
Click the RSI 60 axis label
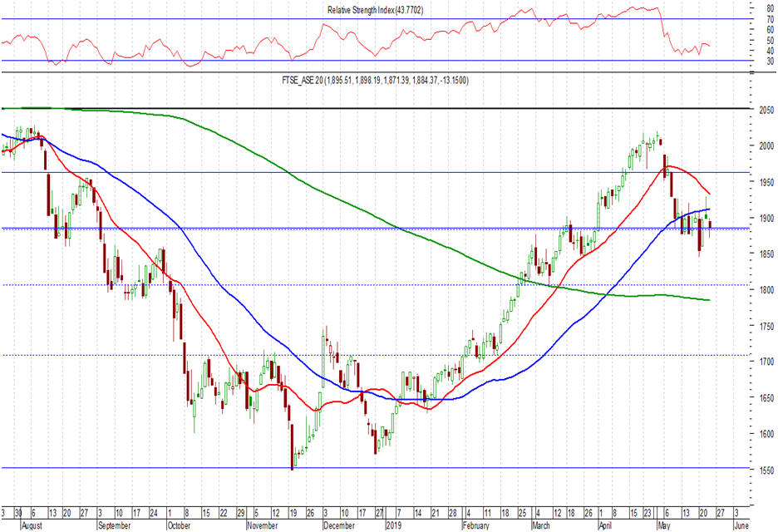771,30
